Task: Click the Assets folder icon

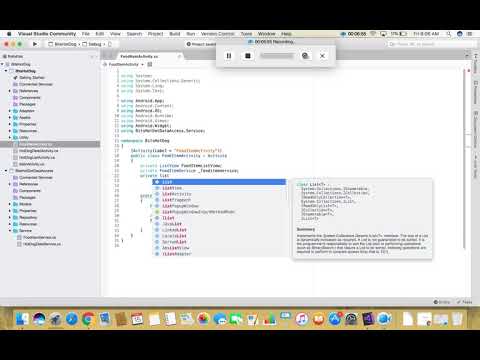Action: click(x=15, y=118)
